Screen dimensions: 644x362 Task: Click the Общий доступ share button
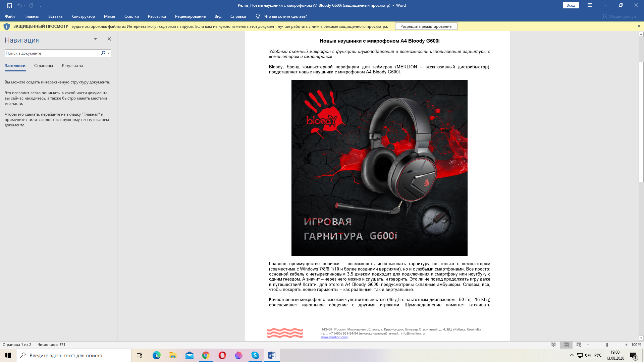click(x=619, y=16)
